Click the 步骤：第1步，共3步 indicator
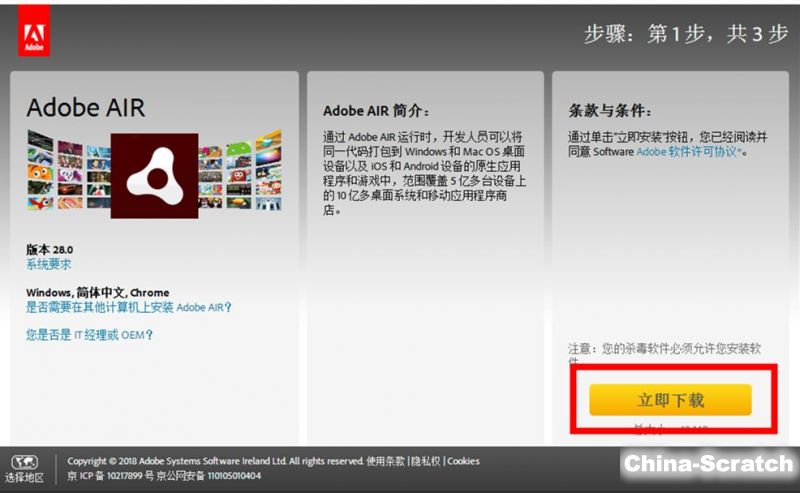The image size is (800, 493). tap(686, 34)
